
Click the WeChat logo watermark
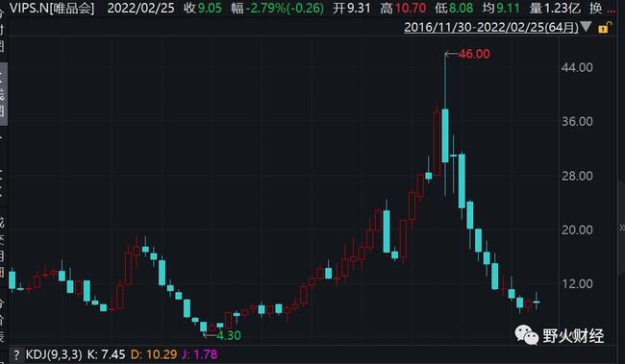click(527, 335)
